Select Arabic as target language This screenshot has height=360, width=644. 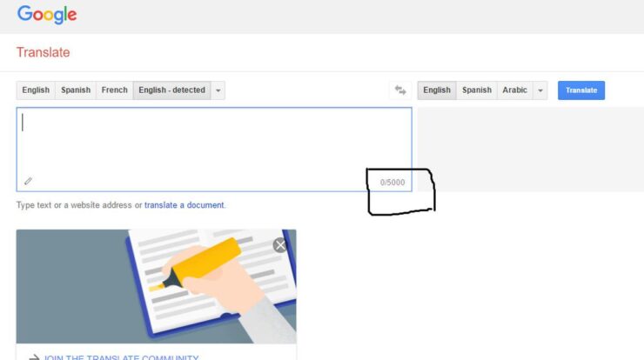[x=514, y=90]
